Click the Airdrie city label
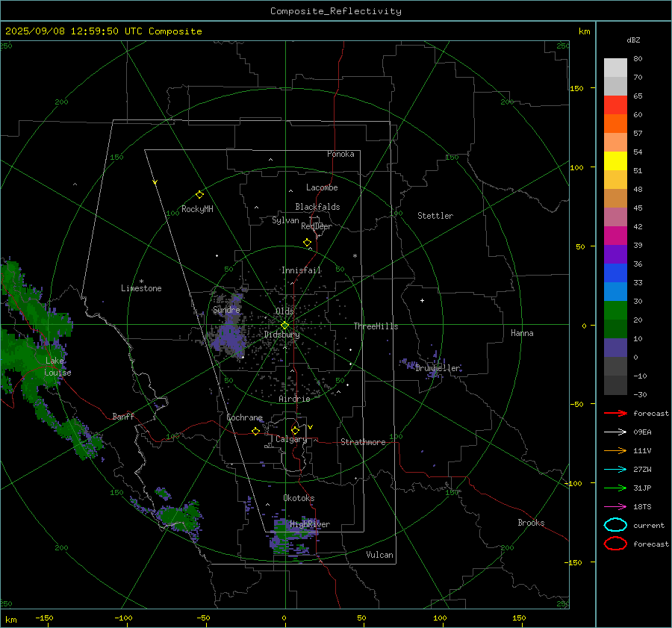Screen dimensions: 672x628 pyautogui.click(x=294, y=399)
